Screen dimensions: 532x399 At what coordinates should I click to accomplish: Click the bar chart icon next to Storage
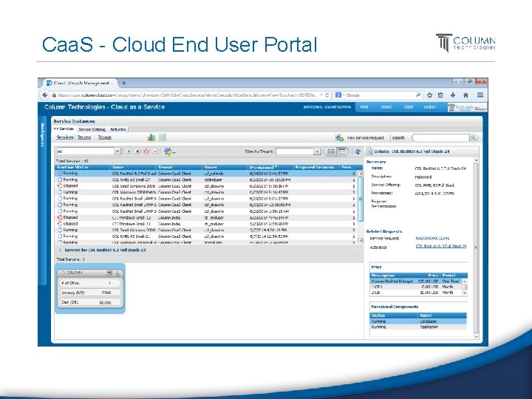[151, 137]
